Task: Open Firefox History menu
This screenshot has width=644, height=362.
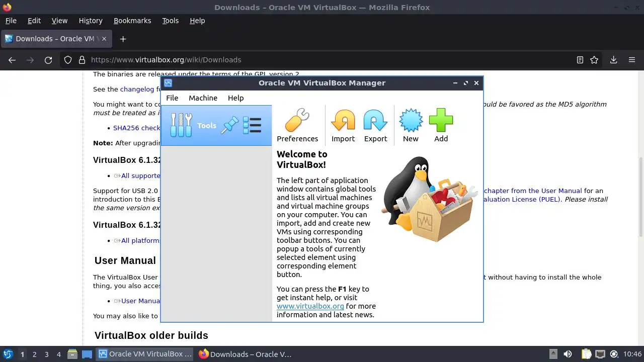Action: click(91, 21)
